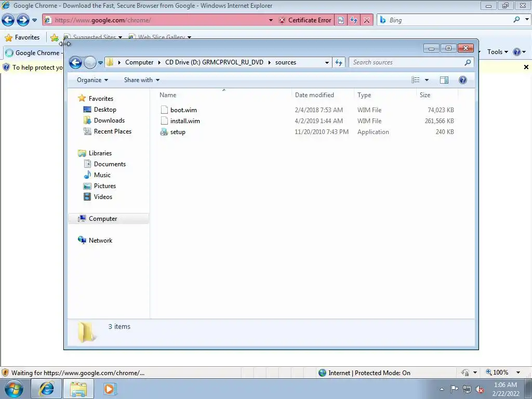This screenshot has height=399, width=532.
Task: Open Explorer help button
Action: [462, 80]
